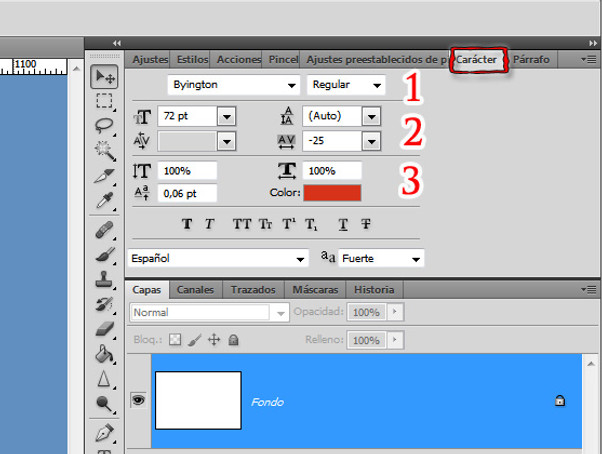Viewport: 602px width, 454px height.
Task: Switch to the Estilos tab
Action: tap(192, 59)
